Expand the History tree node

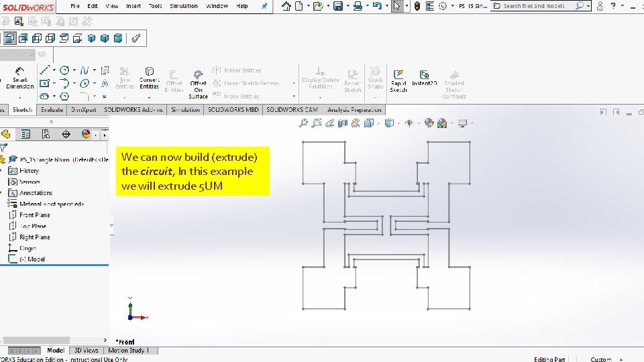pyautogui.click(x=1, y=171)
